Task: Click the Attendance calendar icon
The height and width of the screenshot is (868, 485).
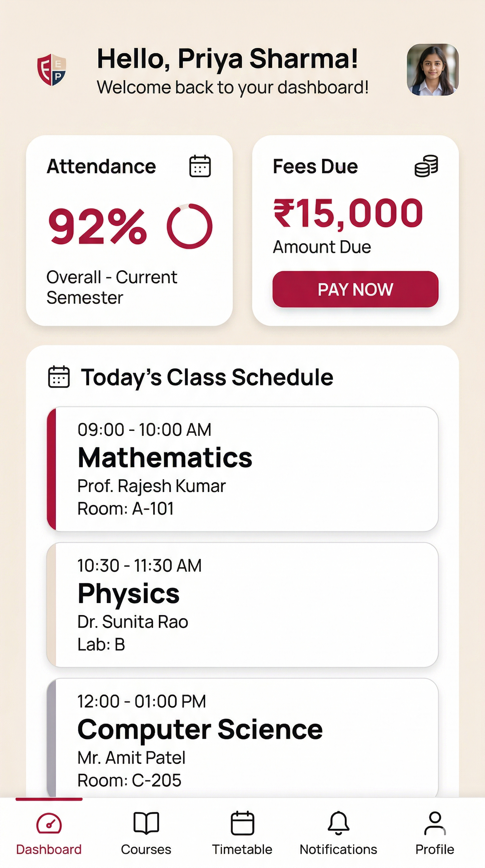Action: [x=200, y=166]
